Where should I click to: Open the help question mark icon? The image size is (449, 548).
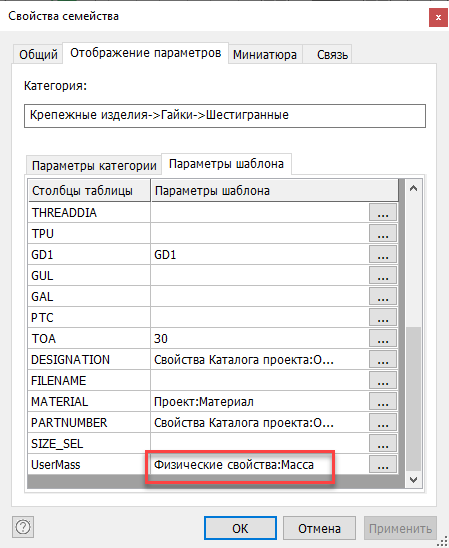pos(23,527)
